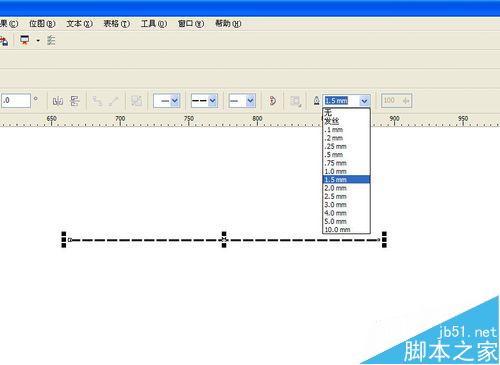Select highlighted 1.5 mm outline width
Image resolution: width=500 pixels, height=365 pixels.
point(346,180)
